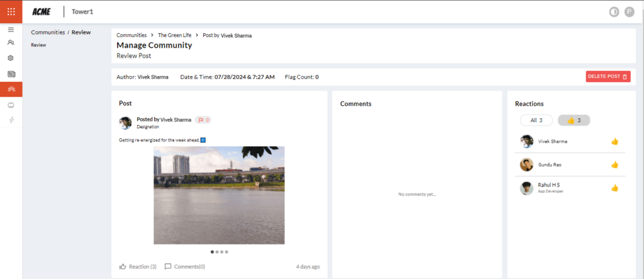Open the app launcher grid icon
This screenshot has width=644, height=279.
point(11,11)
